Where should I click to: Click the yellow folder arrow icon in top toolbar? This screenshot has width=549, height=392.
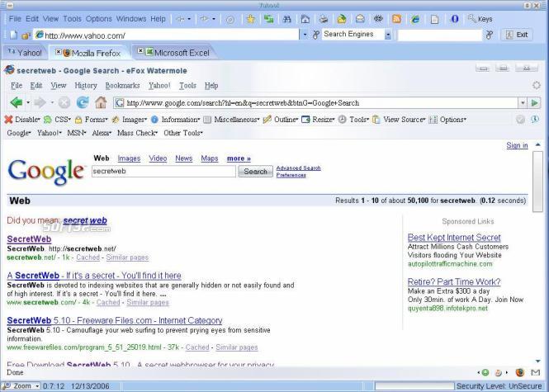coord(342,19)
